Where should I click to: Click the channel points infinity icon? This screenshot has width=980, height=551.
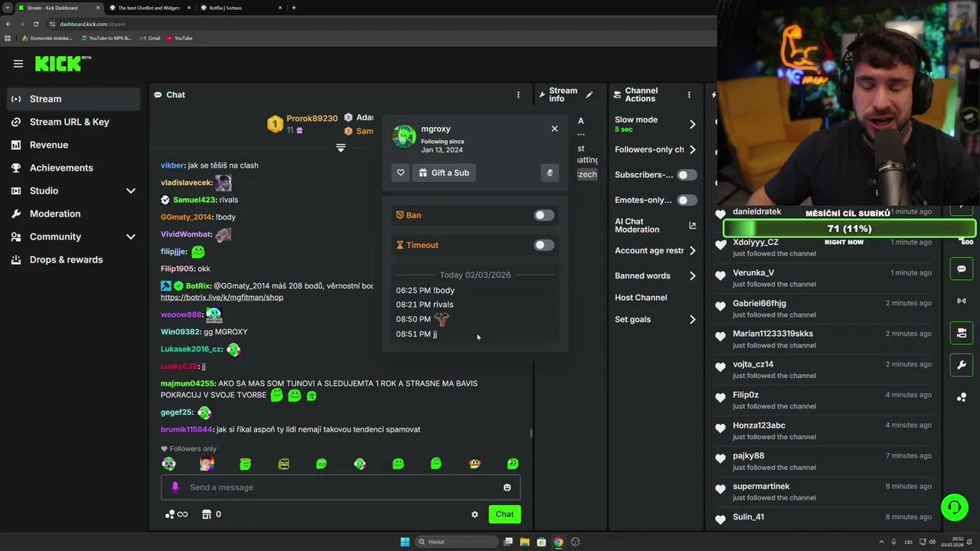(177, 514)
